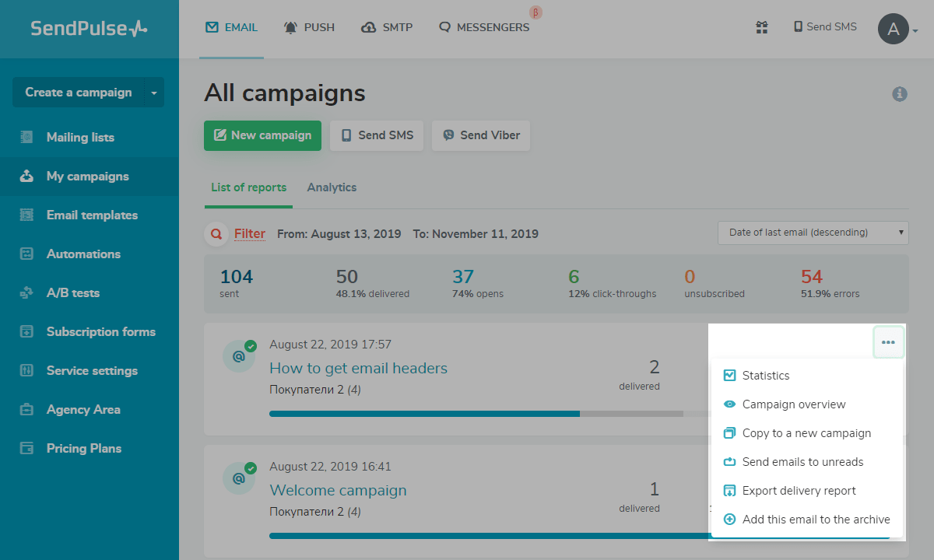Expand the Create a campaign dropdown arrow
Image resolution: width=934 pixels, height=560 pixels.
tap(154, 93)
